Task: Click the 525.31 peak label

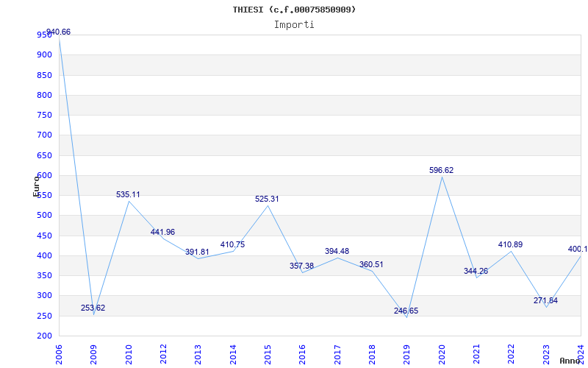Action: (267, 199)
